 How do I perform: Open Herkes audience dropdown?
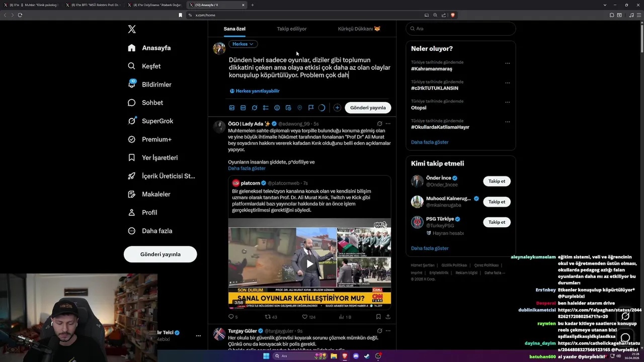(x=243, y=44)
